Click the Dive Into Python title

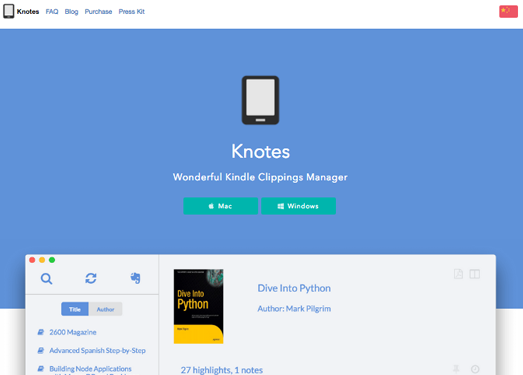click(294, 288)
